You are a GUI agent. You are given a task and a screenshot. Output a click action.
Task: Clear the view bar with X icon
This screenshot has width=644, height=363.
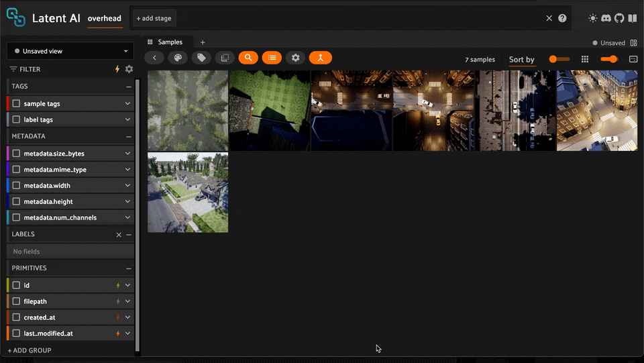tap(549, 18)
